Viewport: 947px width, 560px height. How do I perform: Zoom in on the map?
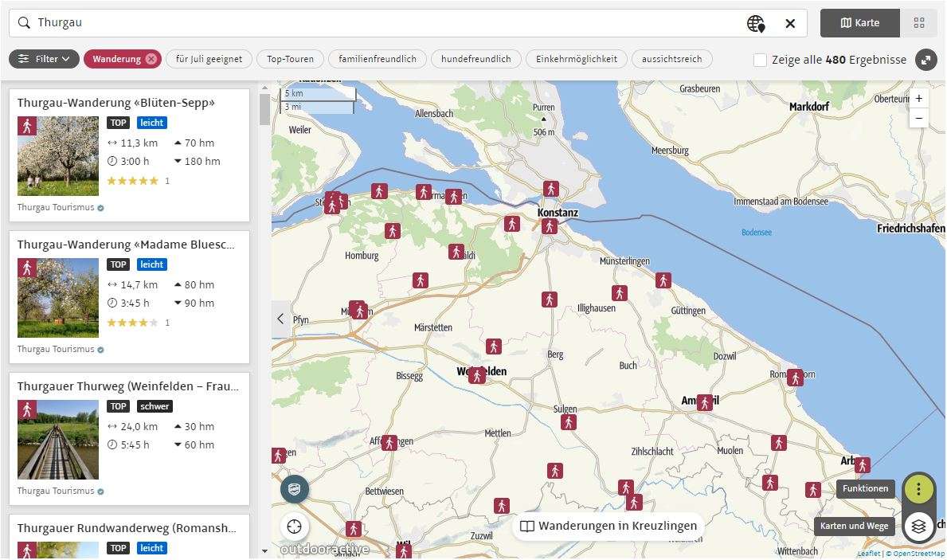(918, 99)
